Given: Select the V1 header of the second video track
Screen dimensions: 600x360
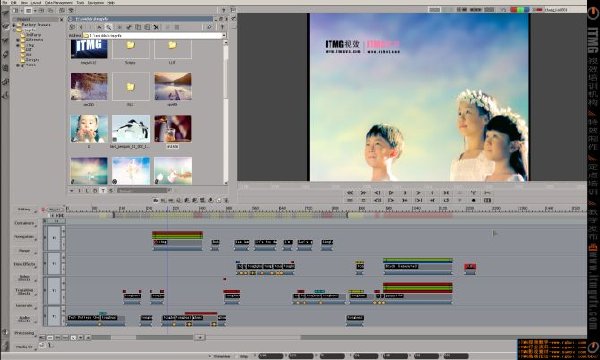Looking at the screenshot, I should [x=54, y=264].
